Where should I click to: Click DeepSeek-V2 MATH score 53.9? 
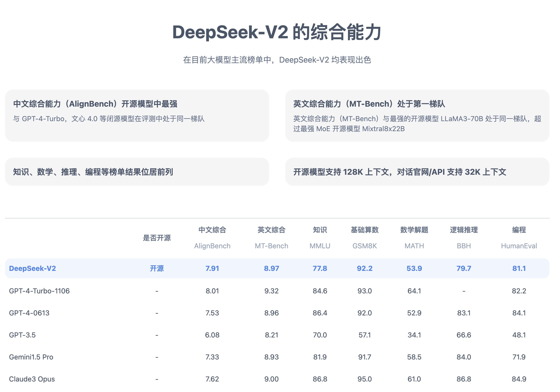coord(414,268)
